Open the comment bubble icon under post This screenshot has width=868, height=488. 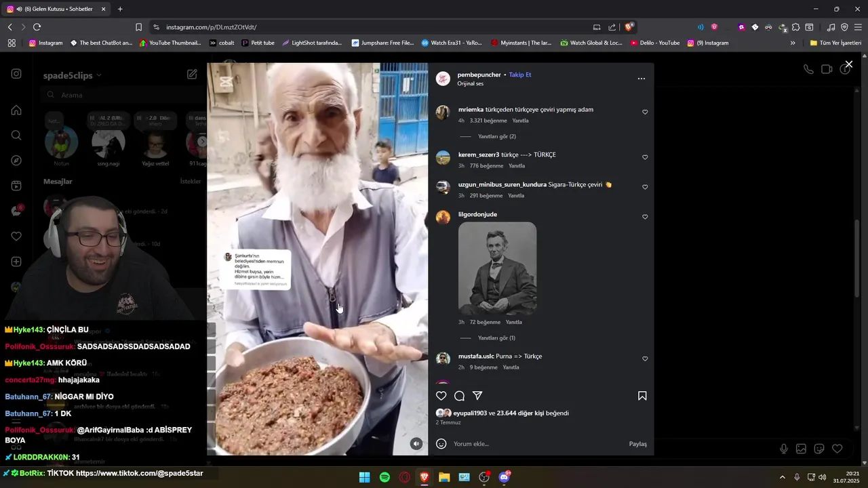click(x=459, y=396)
